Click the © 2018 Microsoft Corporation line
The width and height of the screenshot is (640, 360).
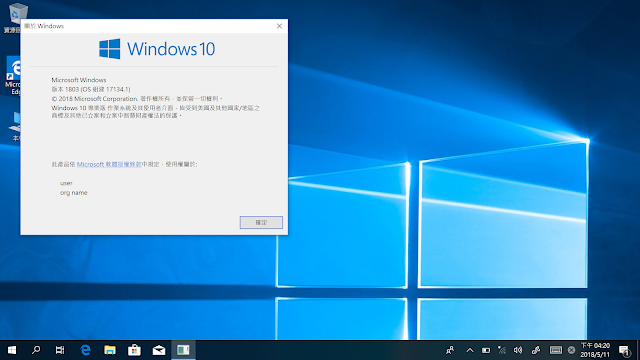tap(137, 99)
